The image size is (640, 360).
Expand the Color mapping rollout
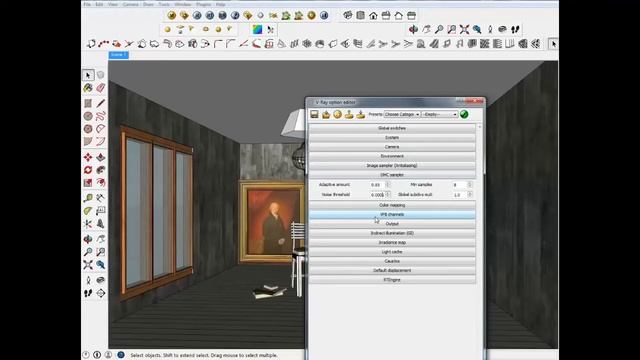point(392,205)
